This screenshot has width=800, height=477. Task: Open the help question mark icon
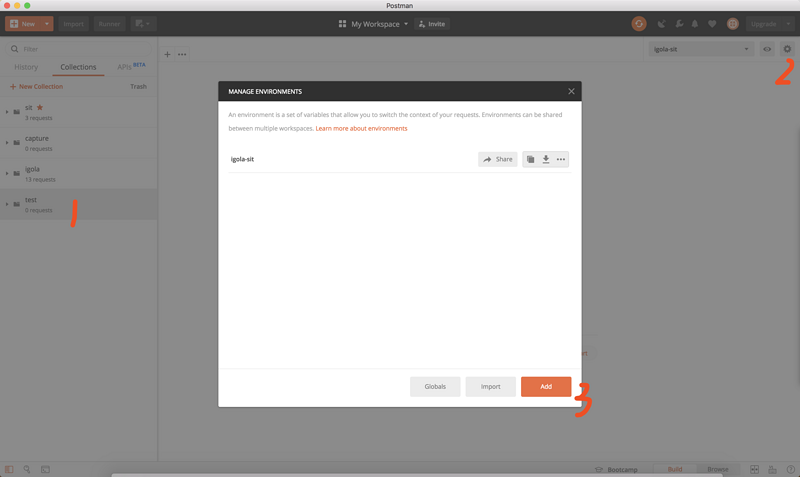(790, 469)
